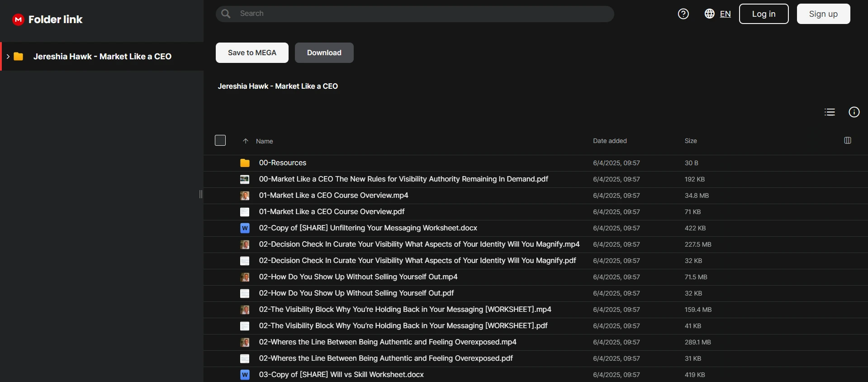
Task: Select 02-The Visibility Block [WORKSHEET].pdf name
Action: (x=403, y=326)
